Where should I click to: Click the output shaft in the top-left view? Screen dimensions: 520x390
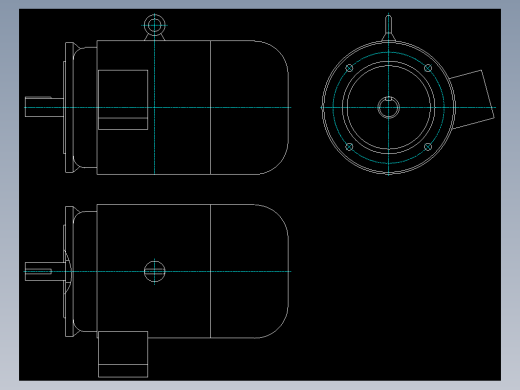(x=44, y=107)
